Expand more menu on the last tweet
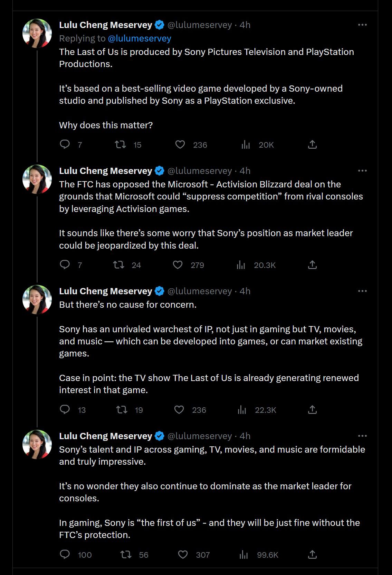 pos(362,436)
